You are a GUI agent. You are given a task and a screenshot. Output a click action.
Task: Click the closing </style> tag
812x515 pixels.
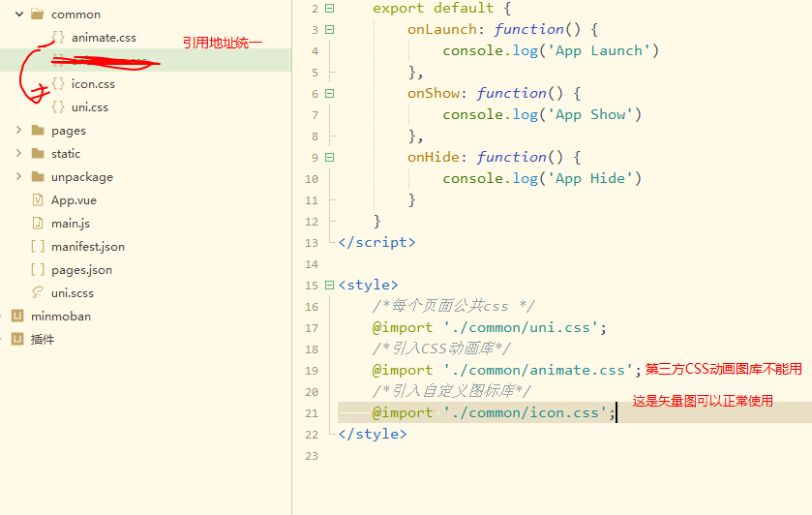click(x=373, y=434)
